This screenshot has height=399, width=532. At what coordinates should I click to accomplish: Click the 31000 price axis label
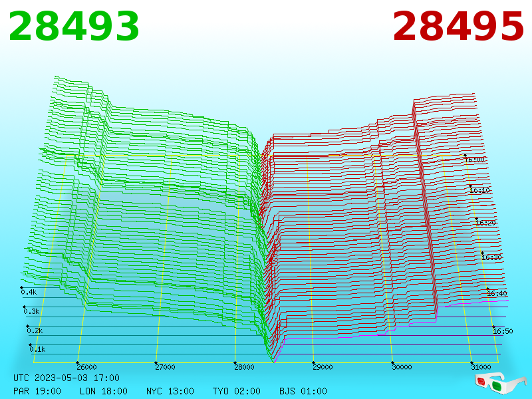pyautogui.click(x=481, y=367)
